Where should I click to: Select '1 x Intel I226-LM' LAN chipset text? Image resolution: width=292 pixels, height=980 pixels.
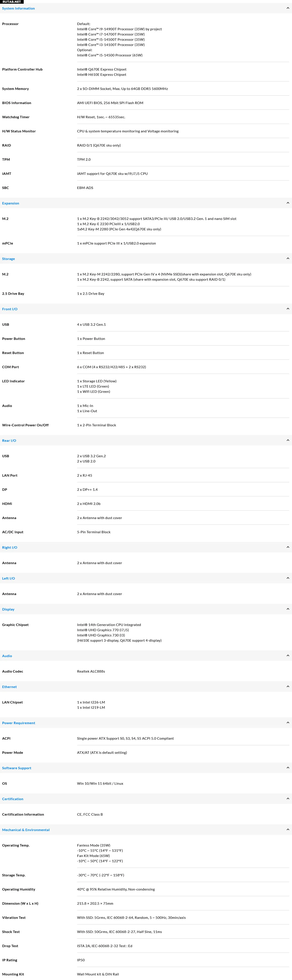(91, 702)
